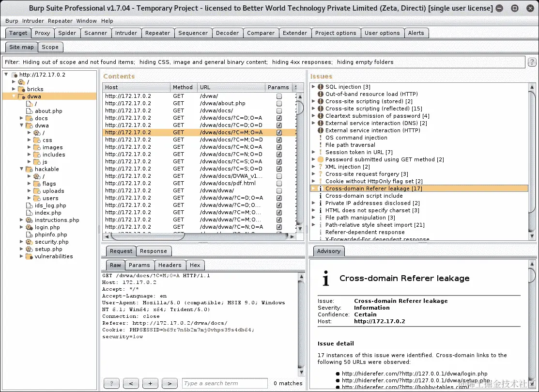Screen dimensions: 539x392
Task: Click the Password submitted using GET severity icon
Action: tap(321, 159)
